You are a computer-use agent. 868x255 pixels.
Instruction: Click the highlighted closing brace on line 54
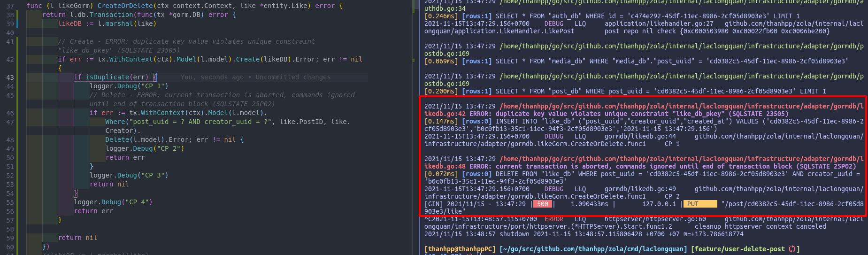point(76,193)
